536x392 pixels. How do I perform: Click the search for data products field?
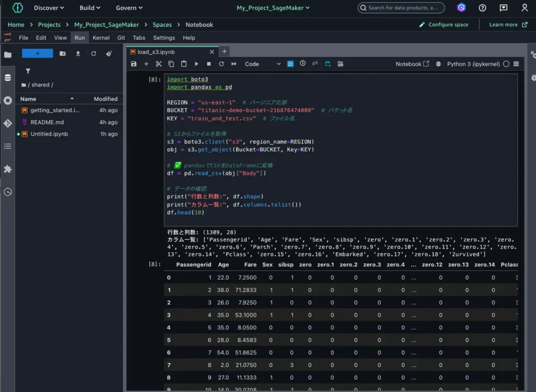click(402, 8)
